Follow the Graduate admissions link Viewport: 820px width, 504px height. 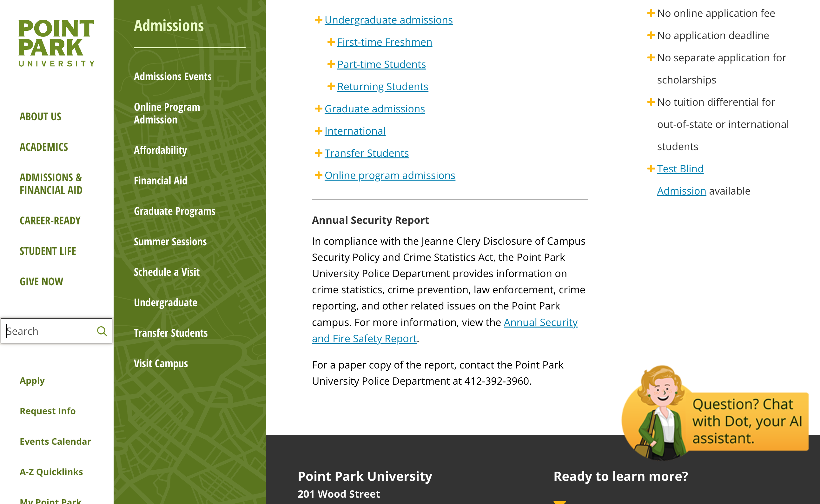pos(374,109)
